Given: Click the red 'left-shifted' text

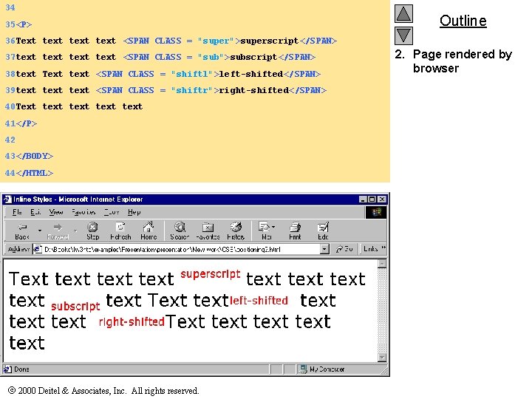Looking at the screenshot, I should click(x=259, y=301).
